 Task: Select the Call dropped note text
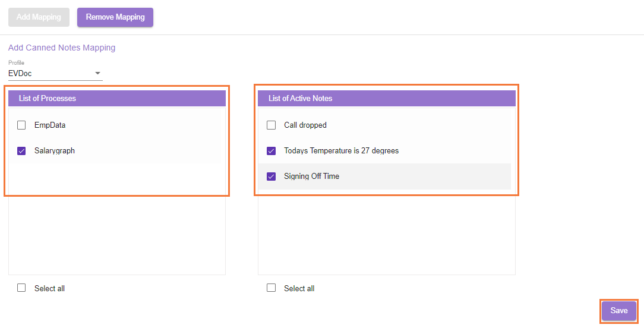pos(305,125)
